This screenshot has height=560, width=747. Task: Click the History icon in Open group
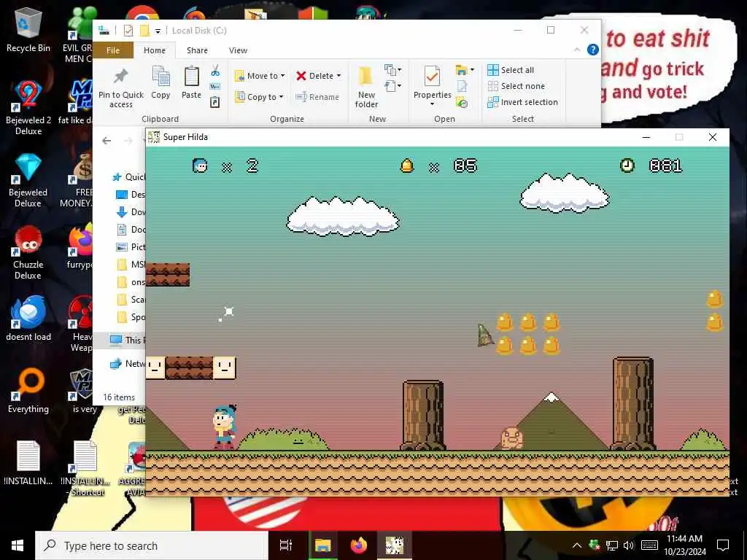(462, 102)
